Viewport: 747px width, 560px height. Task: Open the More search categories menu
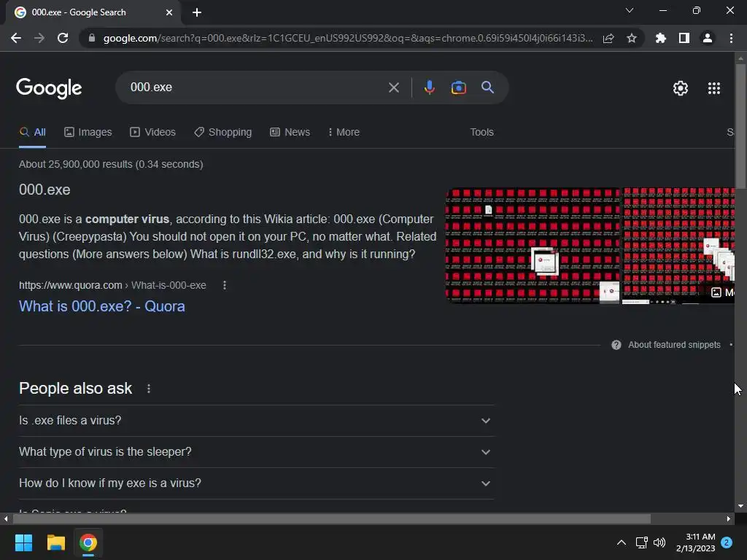(x=344, y=133)
